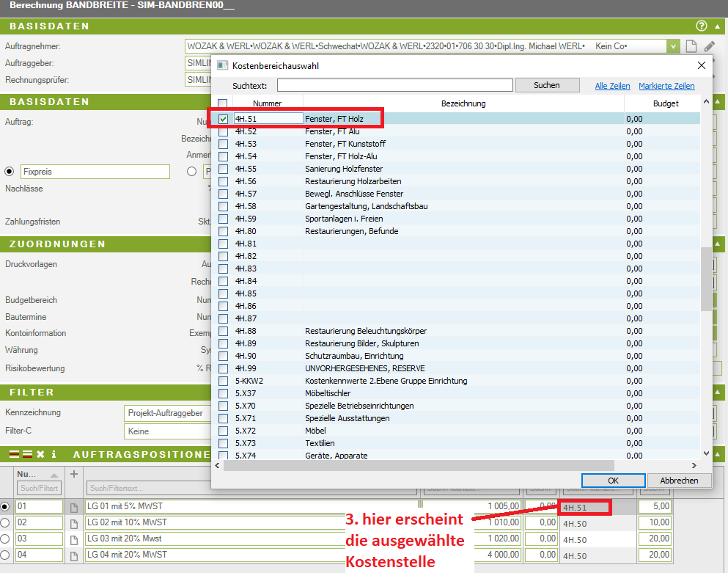
Task: Expand the Auftragnehmer dropdown arrow
Action: (x=673, y=46)
